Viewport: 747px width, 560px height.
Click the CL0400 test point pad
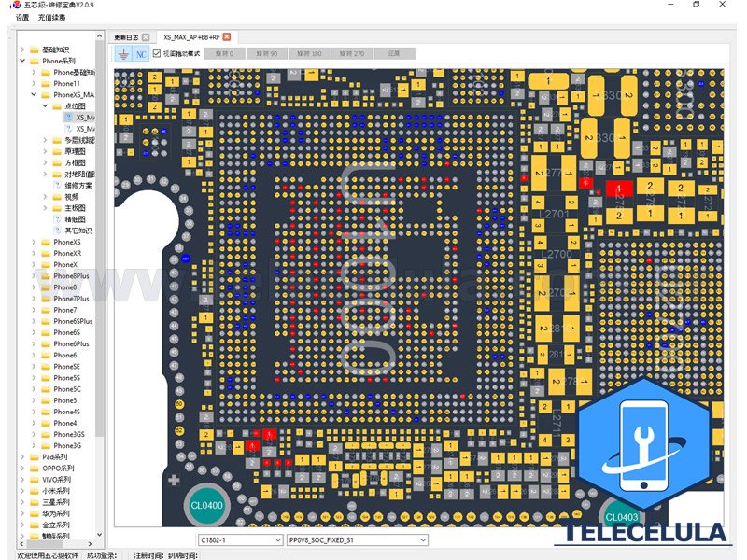206,505
